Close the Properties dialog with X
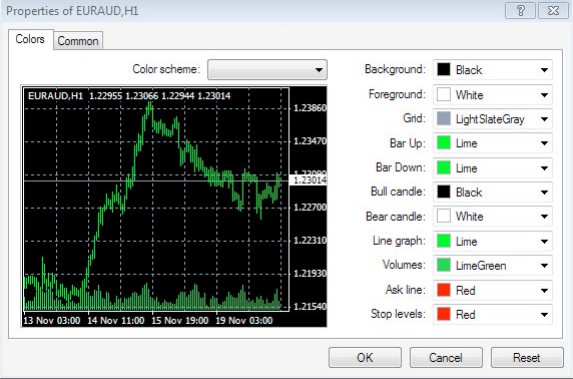Image resolution: width=573 pixels, height=379 pixels. coord(553,11)
